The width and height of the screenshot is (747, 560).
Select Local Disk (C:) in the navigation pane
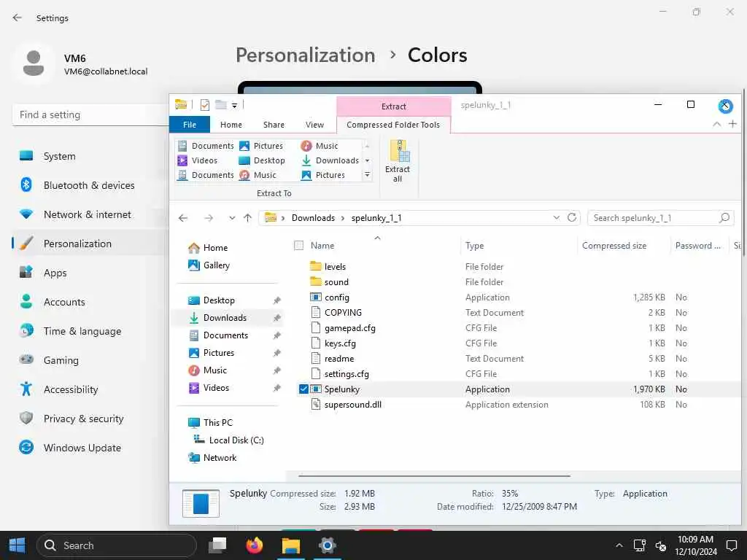pos(228,440)
